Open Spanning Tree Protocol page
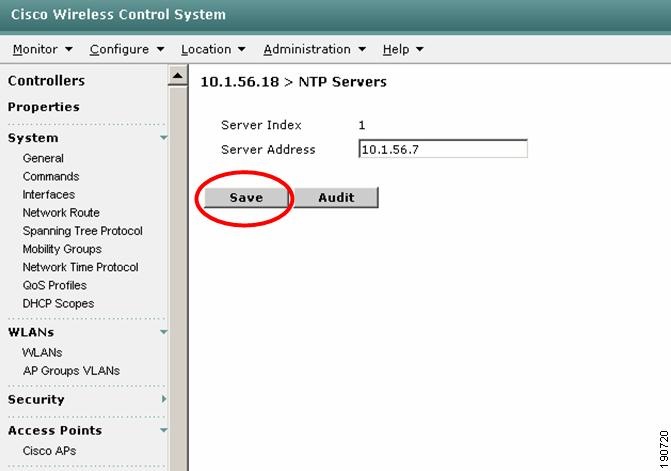This screenshot has width=671, height=471. [83, 231]
